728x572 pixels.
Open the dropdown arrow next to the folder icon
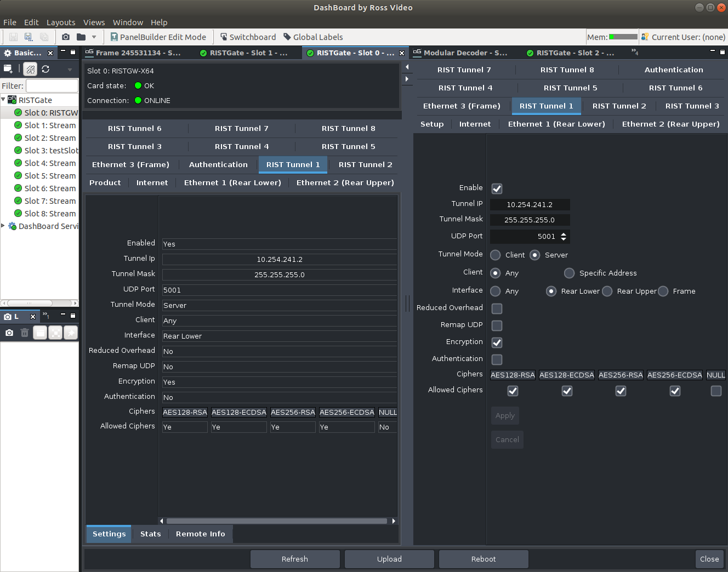pos(94,37)
